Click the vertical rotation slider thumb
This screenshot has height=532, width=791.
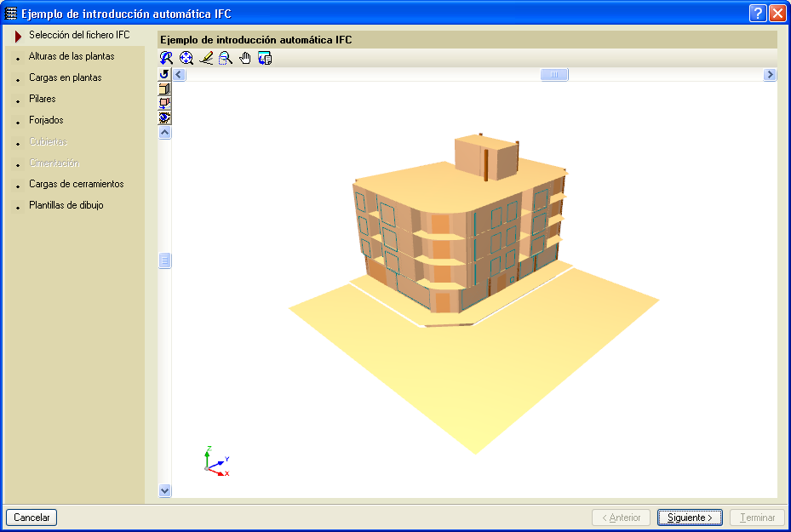click(x=164, y=260)
